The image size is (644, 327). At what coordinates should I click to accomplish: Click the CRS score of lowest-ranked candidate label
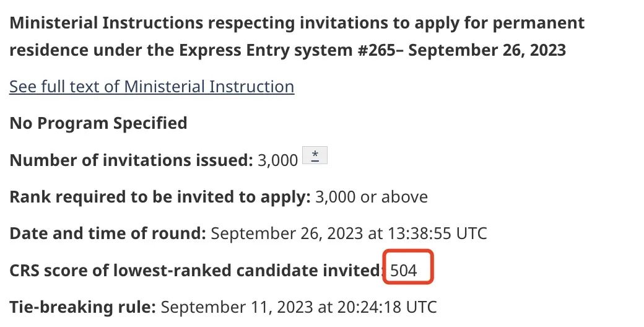point(197,270)
